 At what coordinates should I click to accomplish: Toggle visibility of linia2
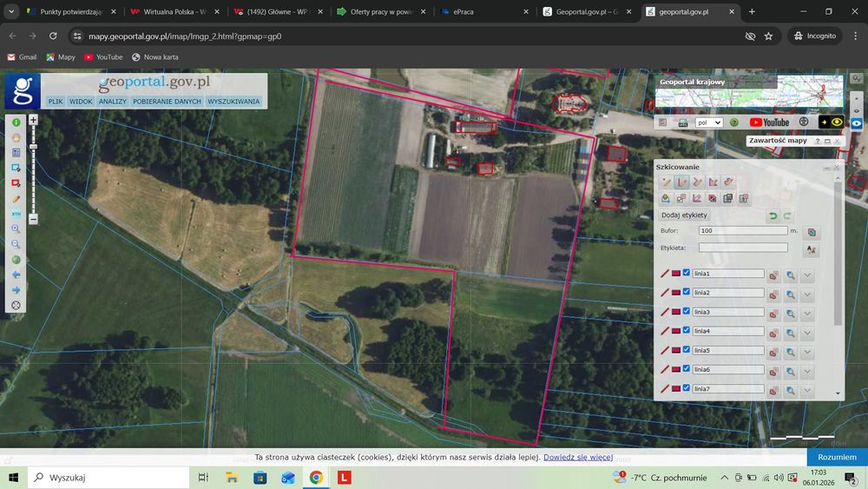[687, 291]
